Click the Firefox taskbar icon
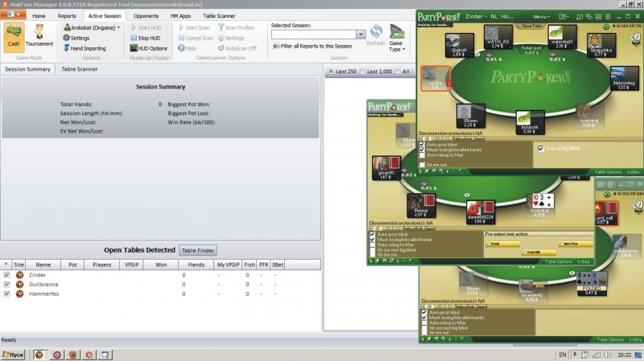644x361 pixels. pyautogui.click(x=73, y=355)
